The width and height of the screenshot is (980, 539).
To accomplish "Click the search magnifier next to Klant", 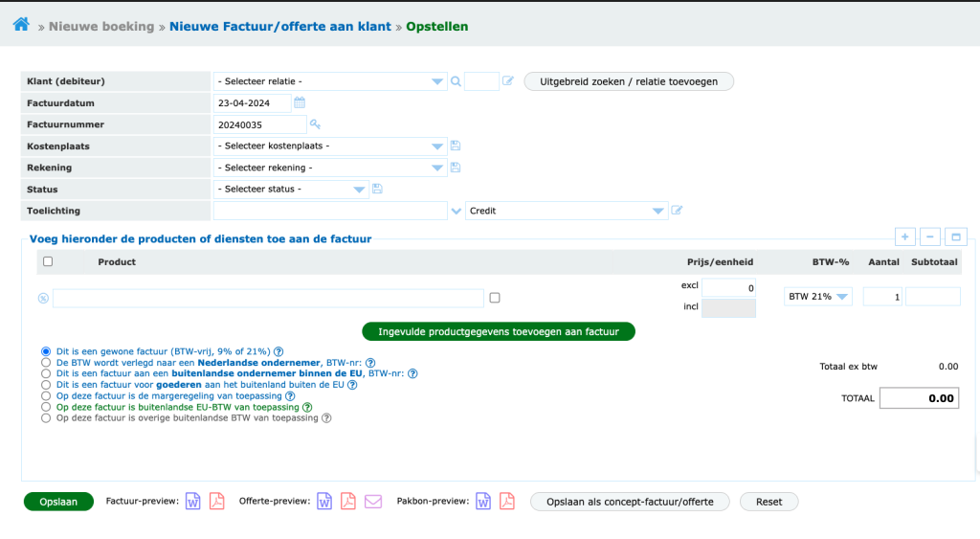I will pyautogui.click(x=457, y=81).
